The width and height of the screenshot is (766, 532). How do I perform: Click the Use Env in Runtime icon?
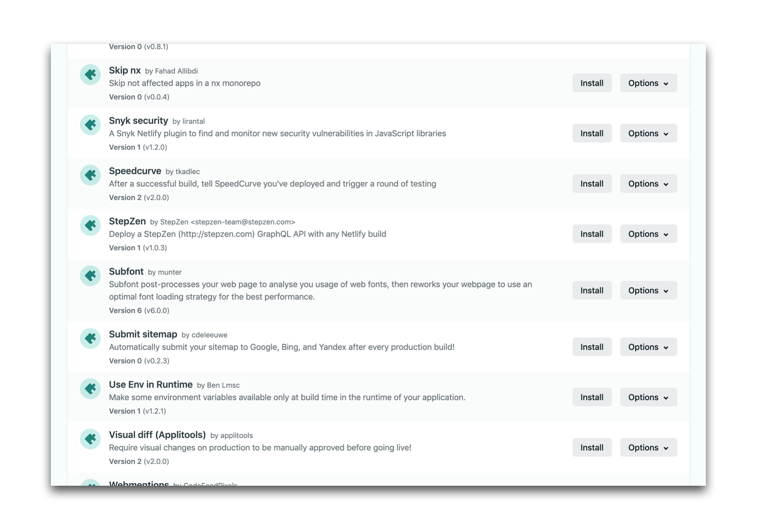tap(90, 389)
